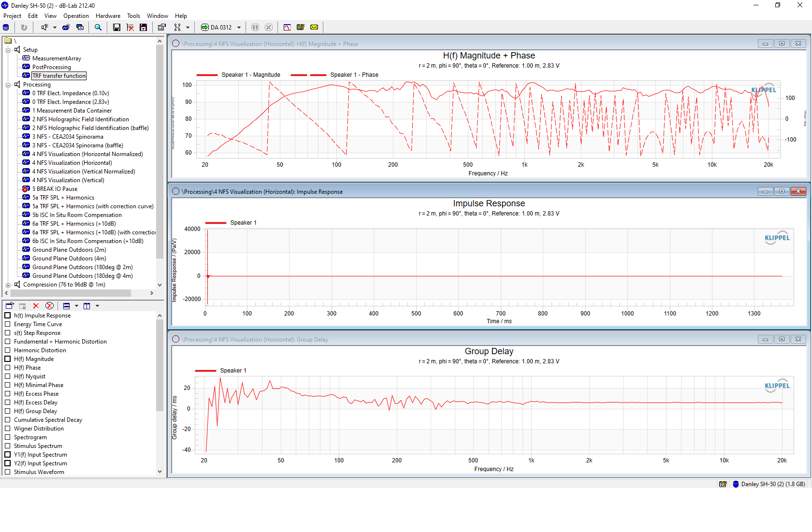Open the horizontal tile dropdown arrow
The width and height of the screenshot is (812, 532).
tap(76, 306)
